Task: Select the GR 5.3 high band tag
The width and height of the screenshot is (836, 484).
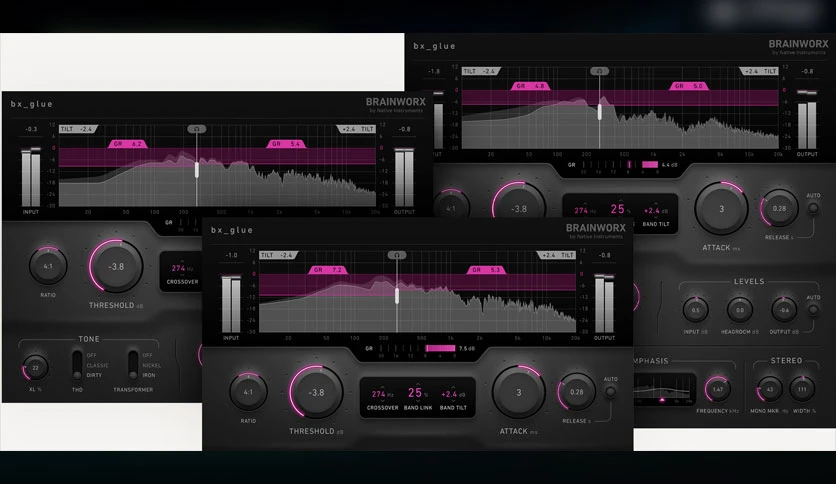Action: 486,270
